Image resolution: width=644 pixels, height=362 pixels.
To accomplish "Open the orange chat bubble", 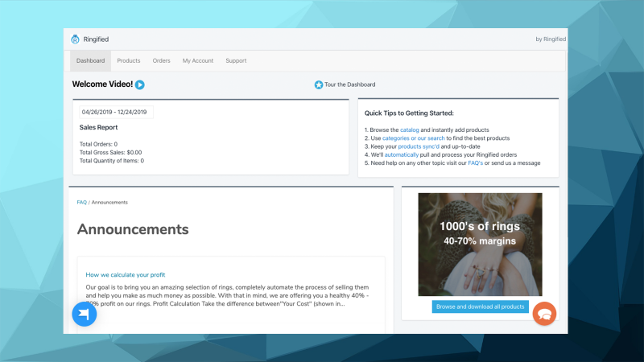I will (544, 314).
